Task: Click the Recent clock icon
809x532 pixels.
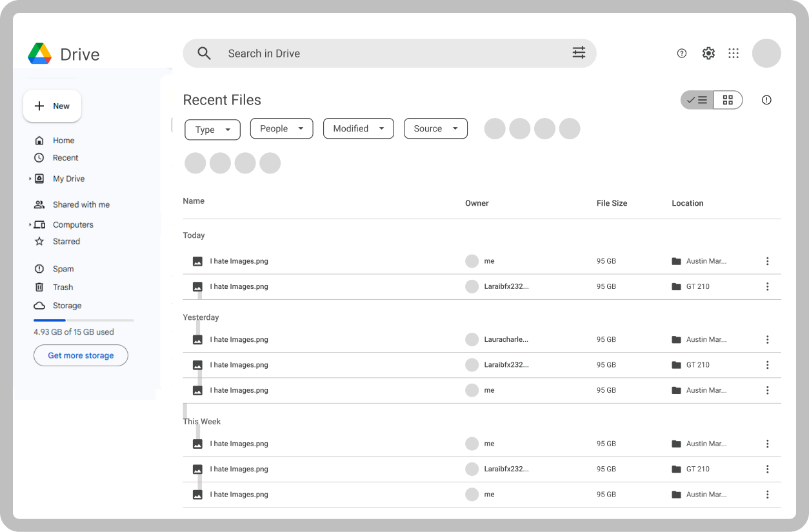Action: [x=39, y=158]
